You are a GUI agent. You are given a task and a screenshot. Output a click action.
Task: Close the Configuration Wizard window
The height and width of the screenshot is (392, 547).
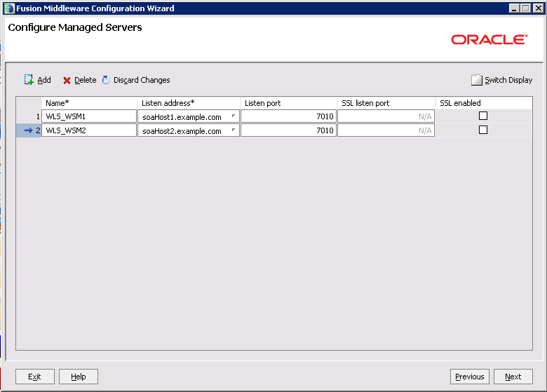point(539,8)
